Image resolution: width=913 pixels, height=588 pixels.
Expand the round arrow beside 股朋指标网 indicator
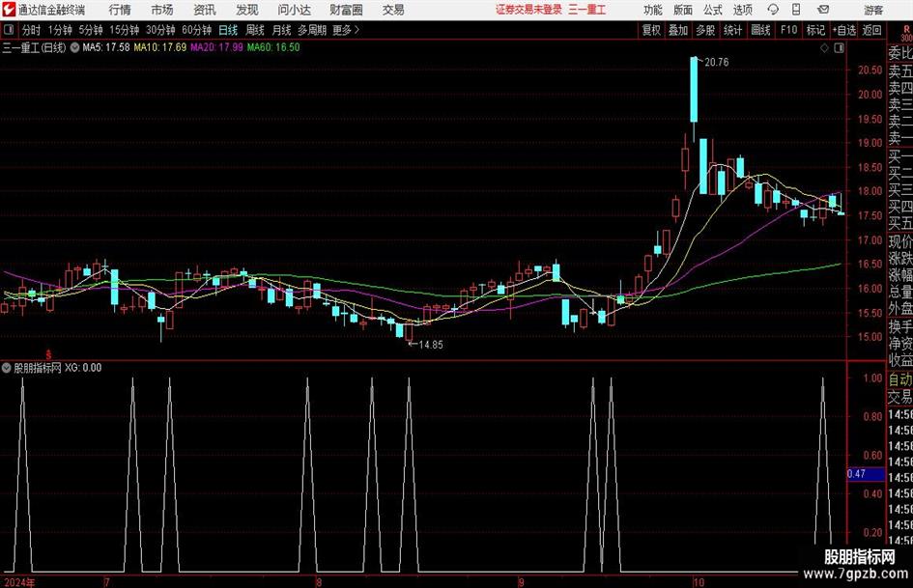[7, 368]
